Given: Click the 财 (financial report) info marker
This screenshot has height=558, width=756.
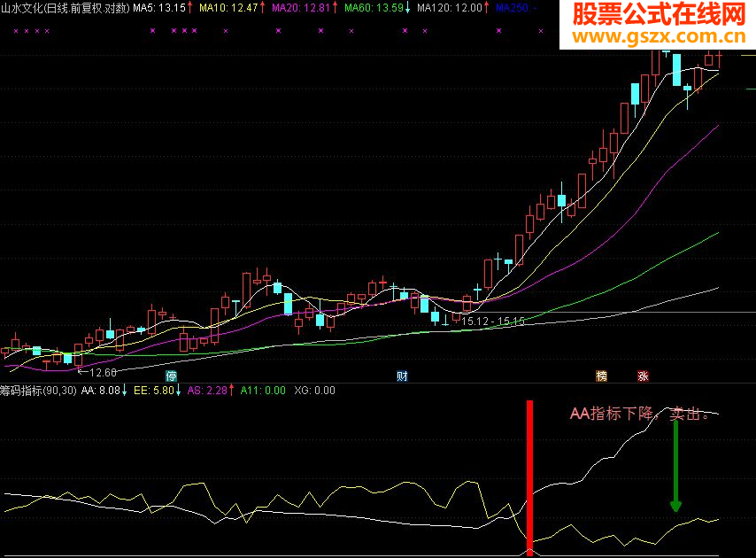Looking at the screenshot, I should [402, 376].
